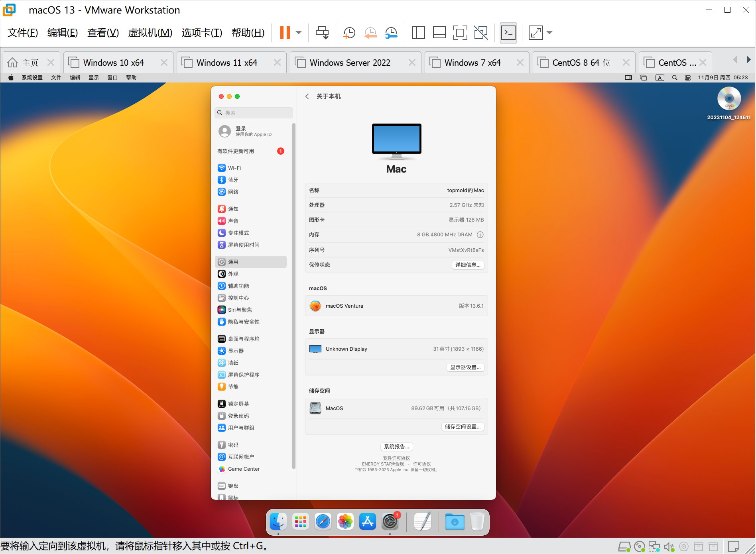Click Send Ctrl+Alt+Del toolbar icon
756x554 pixels.
[322, 33]
